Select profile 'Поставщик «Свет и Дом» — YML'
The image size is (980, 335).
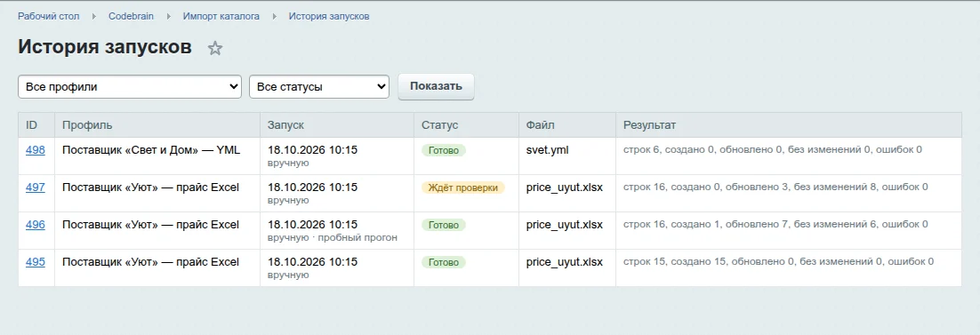(151, 150)
